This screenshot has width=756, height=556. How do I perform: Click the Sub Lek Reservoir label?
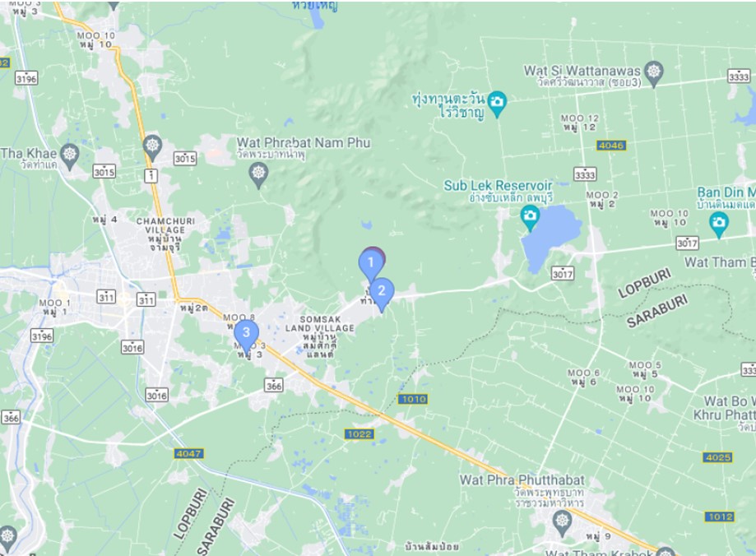[498, 186]
